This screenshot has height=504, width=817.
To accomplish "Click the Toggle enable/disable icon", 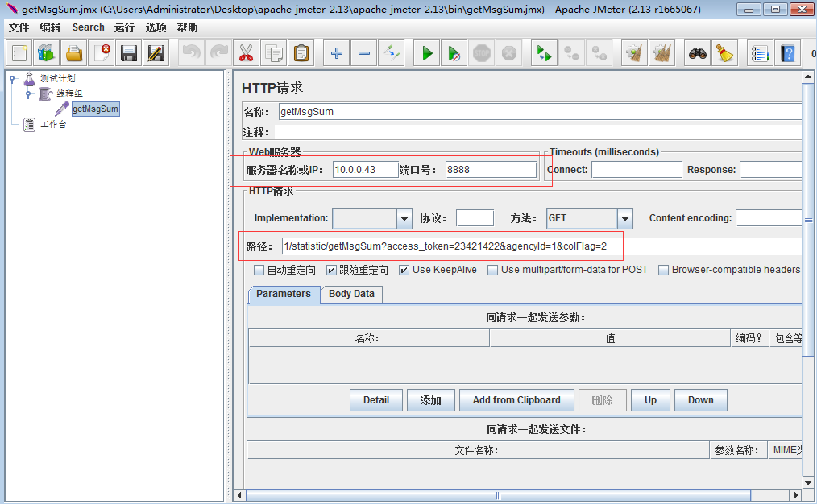I will coord(392,53).
